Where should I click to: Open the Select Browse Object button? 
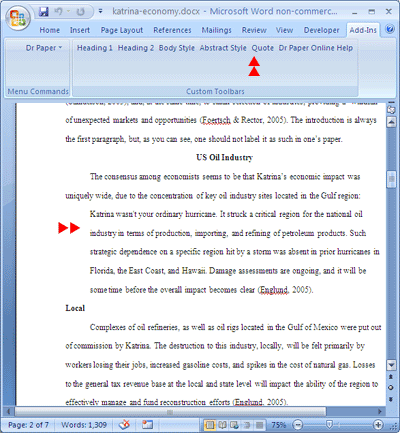pyautogui.click(x=391, y=388)
